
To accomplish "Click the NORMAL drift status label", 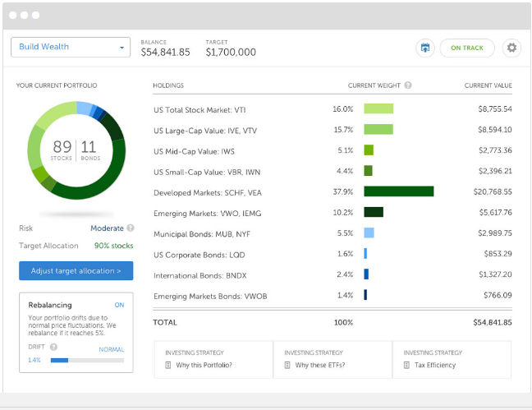I will (112, 349).
